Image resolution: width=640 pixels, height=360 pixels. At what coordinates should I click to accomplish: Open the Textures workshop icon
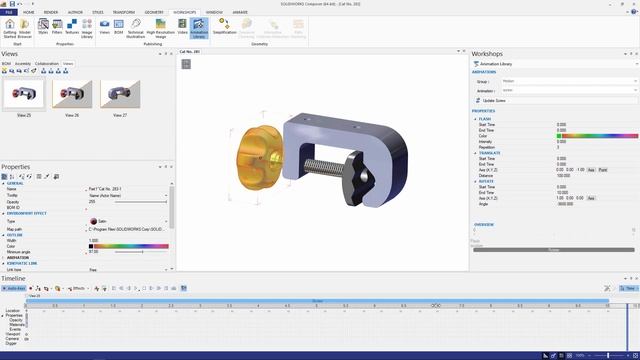pos(72,27)
